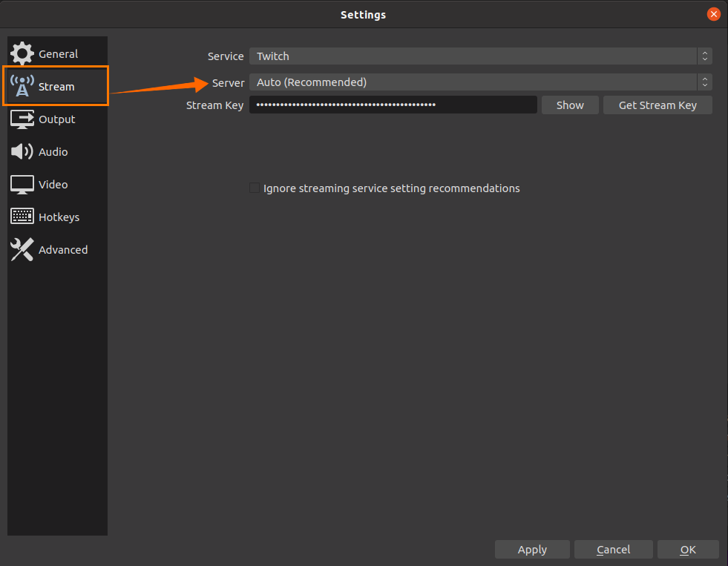728x566 pixels.
Task: Click the Service dropdown arrow button
Action: coord(705,56)
